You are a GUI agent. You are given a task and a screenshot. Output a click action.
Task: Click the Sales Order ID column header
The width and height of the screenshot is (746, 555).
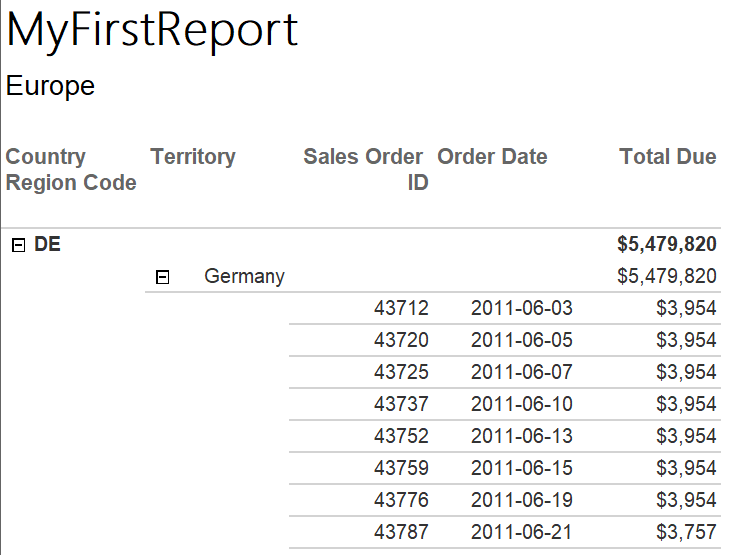(x=366, y=170)
